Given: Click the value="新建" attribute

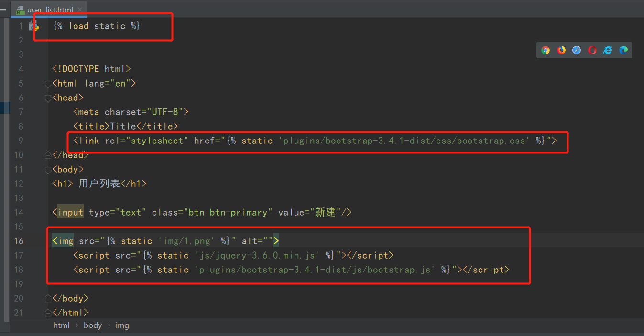Looking at the screenshot, I should click(310, 212).
